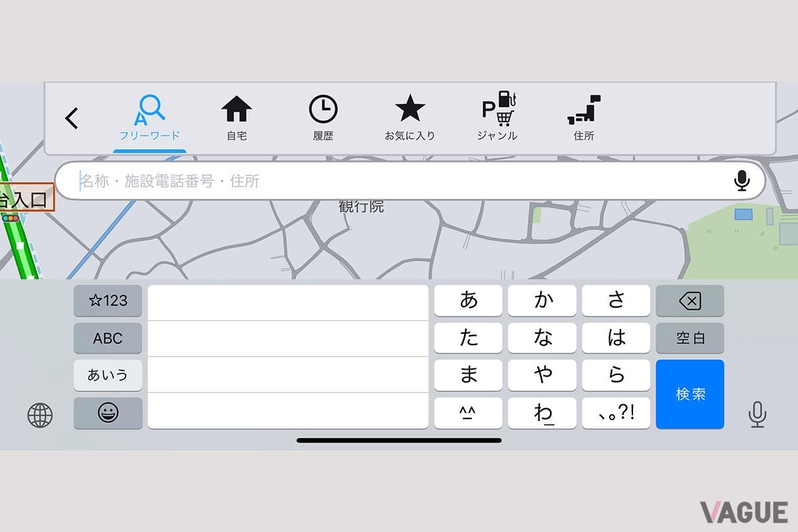Open the 住所 address tab
This screenshot has width=798, height=532.
pyautogui.click(x=584, y=118)
